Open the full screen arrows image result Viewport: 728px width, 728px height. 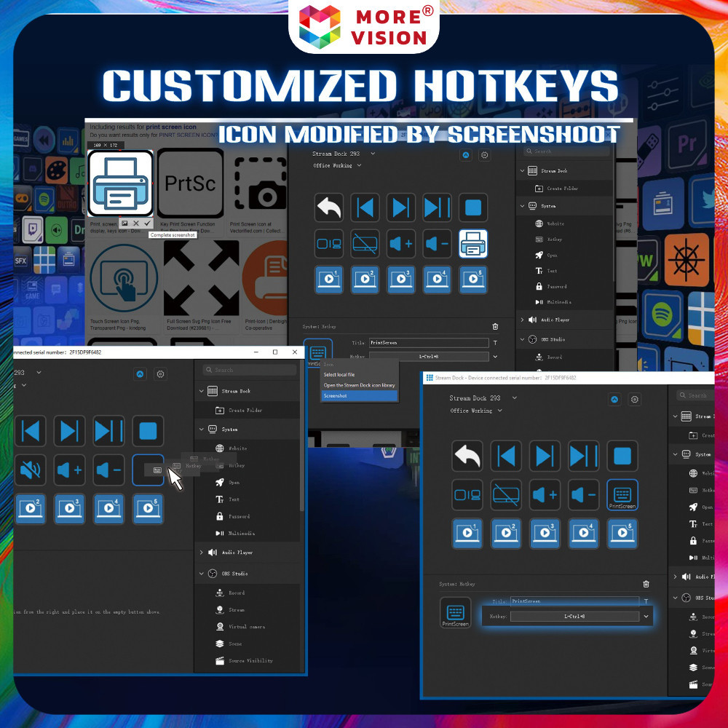tap(201, 277)
